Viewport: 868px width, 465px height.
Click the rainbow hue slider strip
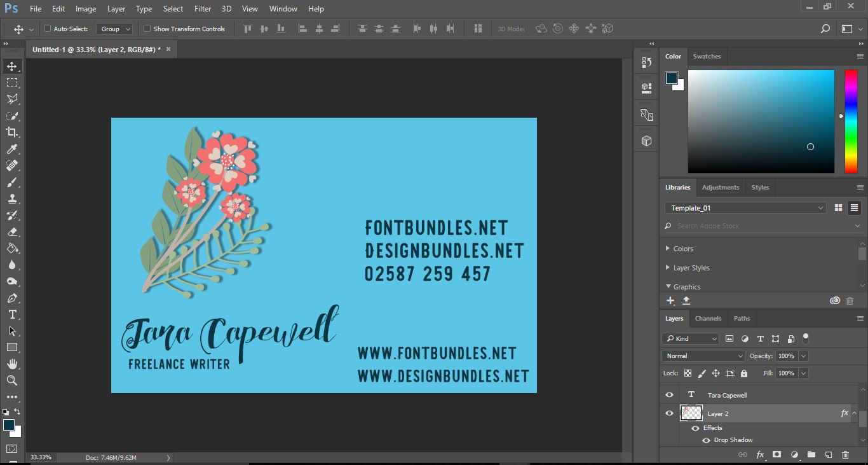pyautogui.click(x=851, y=121)
